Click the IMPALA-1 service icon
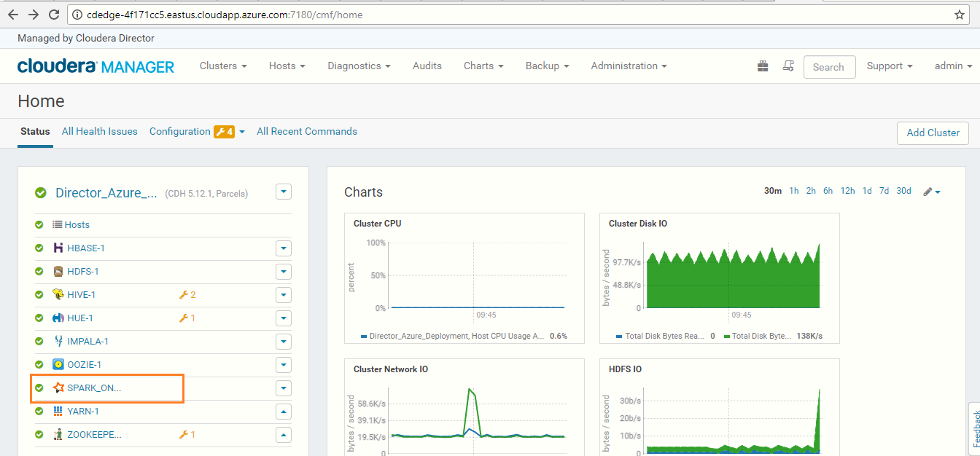This screenshot has width=980, height=456. [58, 341]
